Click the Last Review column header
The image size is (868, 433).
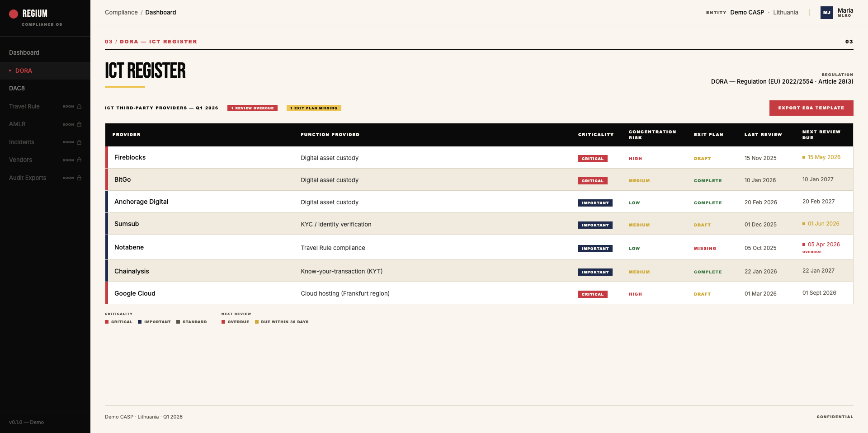[763, 135]
